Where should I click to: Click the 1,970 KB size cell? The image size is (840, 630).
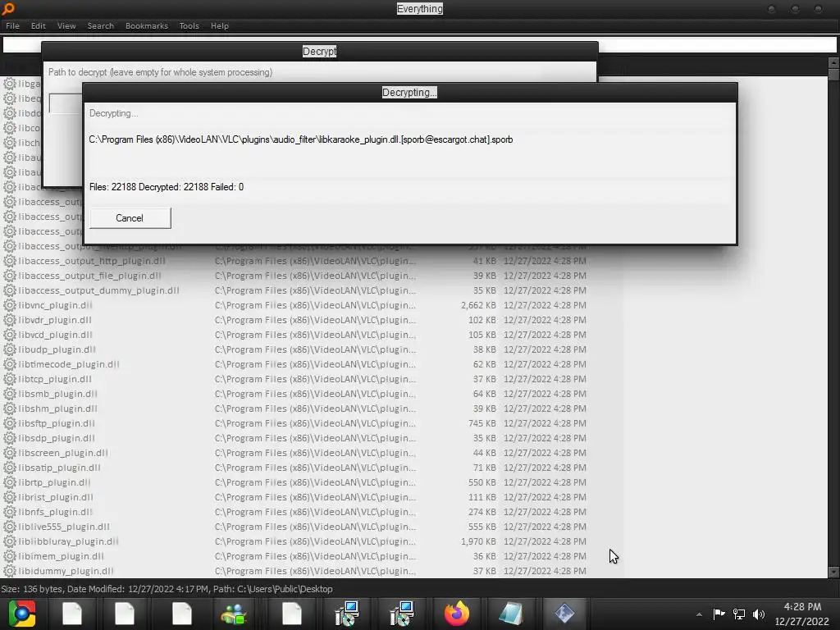478,541
